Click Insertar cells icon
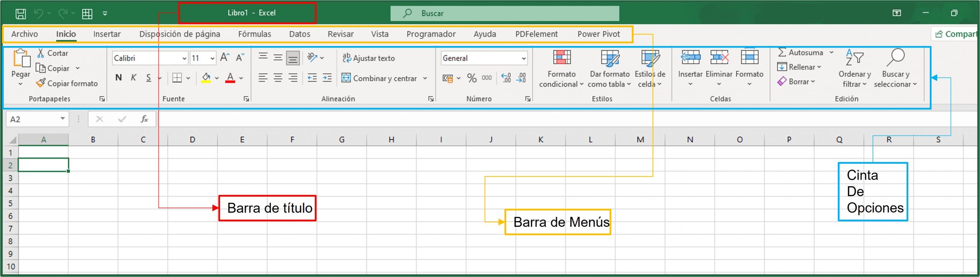Viewport: 980px width, 277px height. click(691, 57)
